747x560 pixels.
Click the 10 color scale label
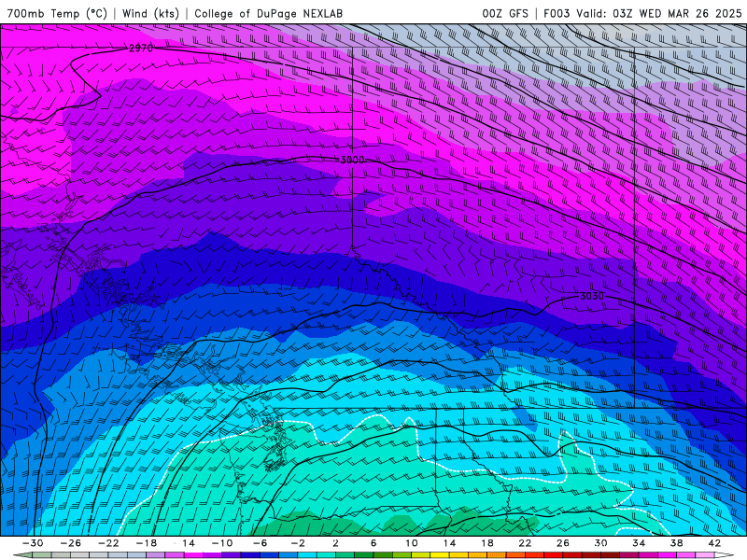(x=411, y=543)
